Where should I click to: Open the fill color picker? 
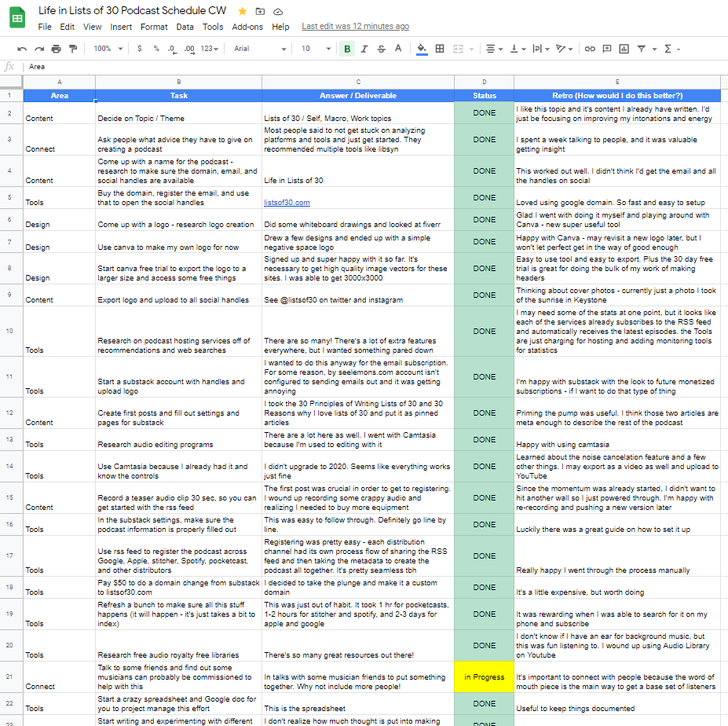[422, 49]
